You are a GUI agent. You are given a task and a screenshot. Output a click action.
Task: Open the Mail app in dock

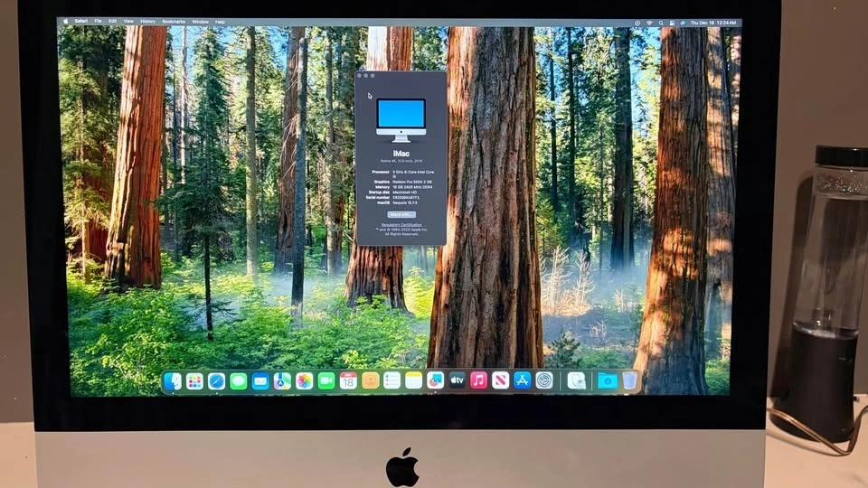click(x=260, y=381)
